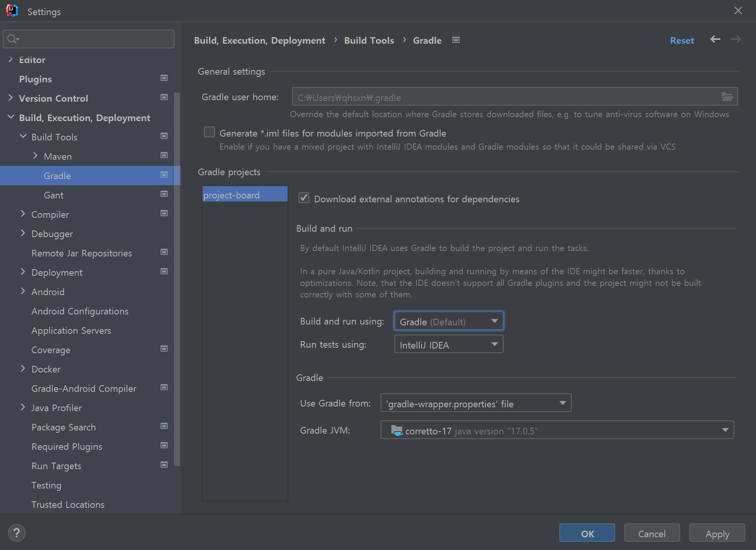The width and height of the screenshot is (756, 550).
Task: Enable Generate *.iml files checkbox
Action: click(x=209, y=132)
